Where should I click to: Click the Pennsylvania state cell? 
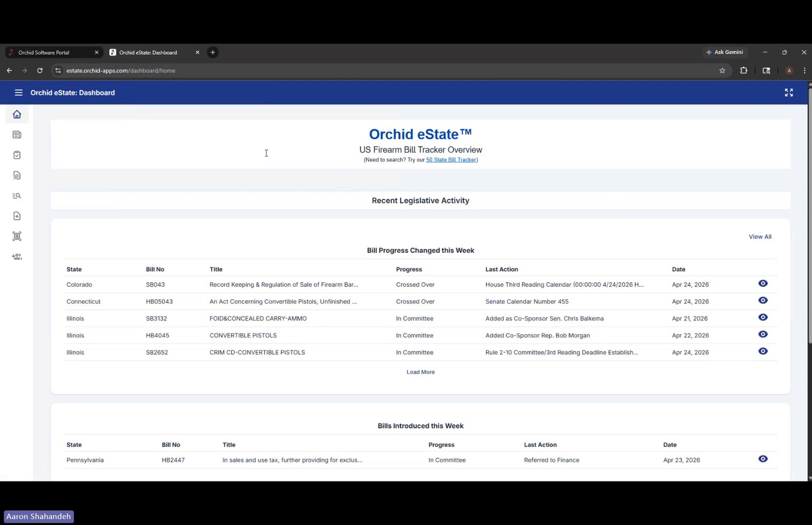point(85,460)
